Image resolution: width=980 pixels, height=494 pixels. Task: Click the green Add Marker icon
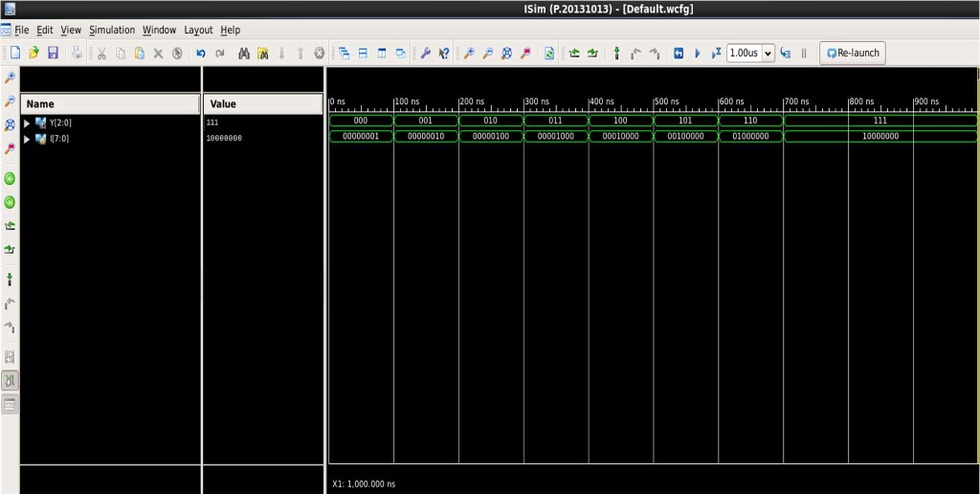point(616,54)
